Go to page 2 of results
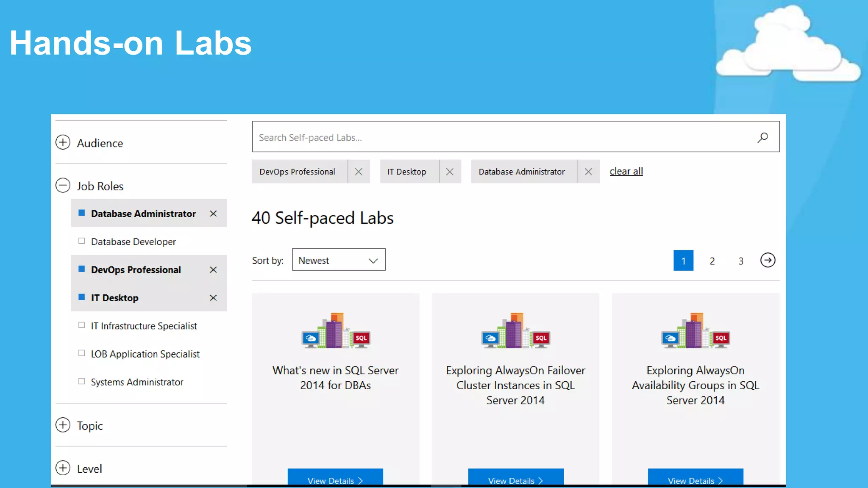The width and height of the screenshot is (868, 488). tap(712, 261)
